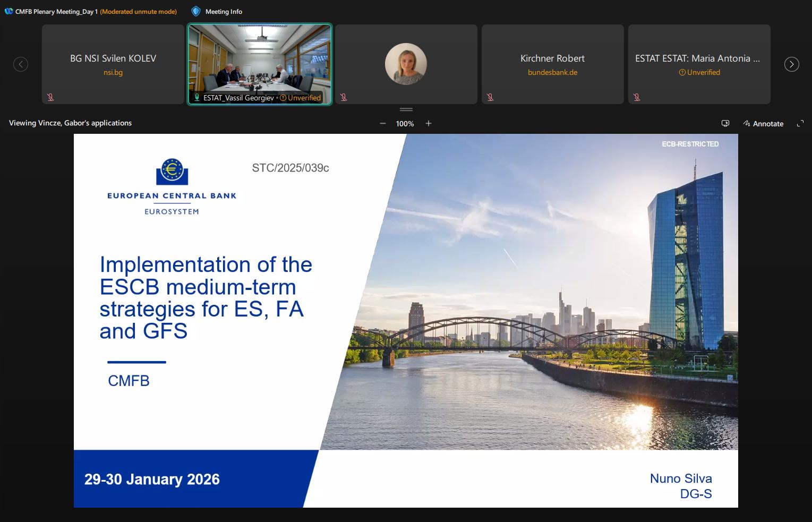Click ESTAT Maria Antonia participant tile
The image size is (812, 522).
click(699, 64)
